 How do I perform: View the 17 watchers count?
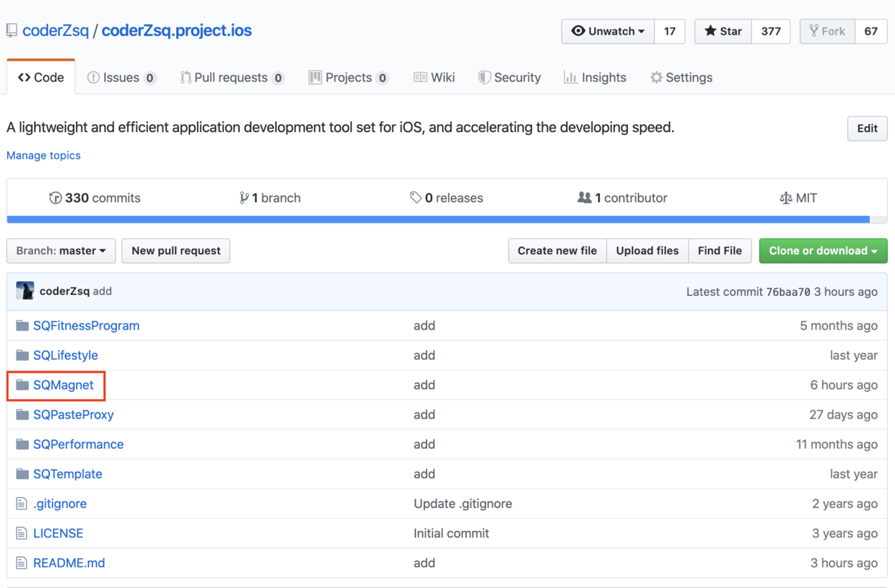[670, 31]
